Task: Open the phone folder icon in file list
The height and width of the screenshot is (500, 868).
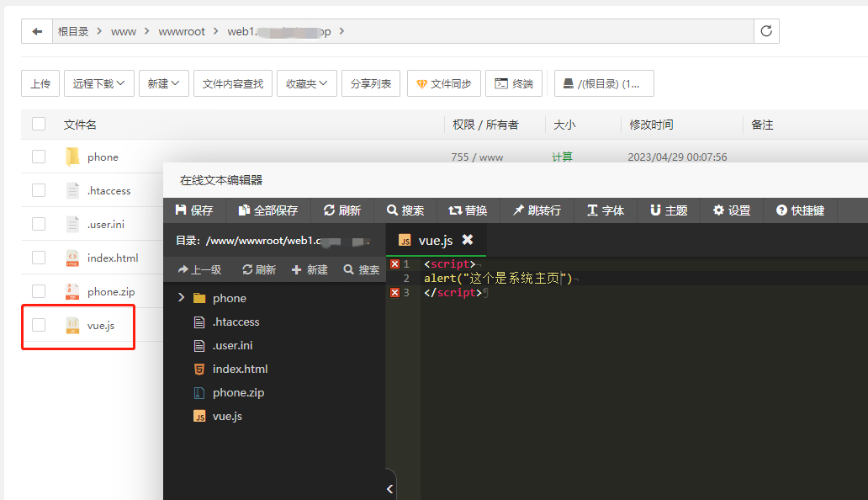Action: pos(72,157)
